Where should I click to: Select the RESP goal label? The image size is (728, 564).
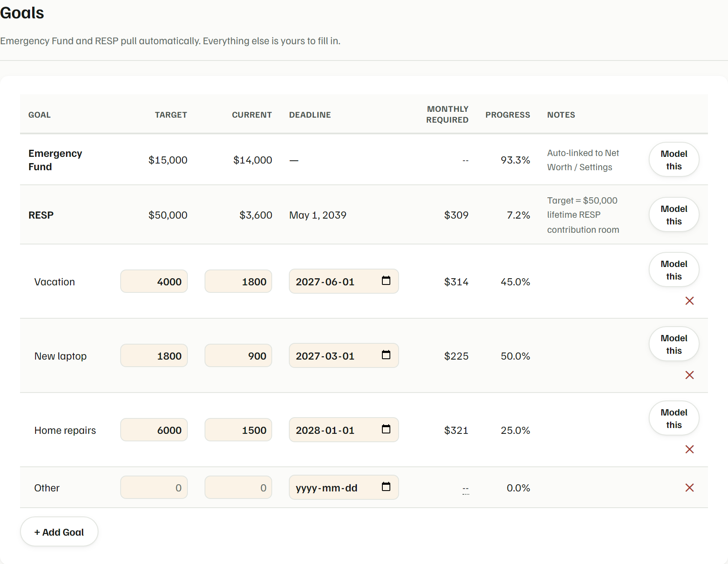(41, 215)
